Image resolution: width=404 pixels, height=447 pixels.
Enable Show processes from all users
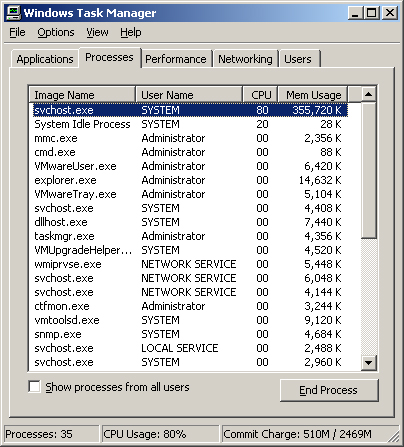[x=34, y=387]
